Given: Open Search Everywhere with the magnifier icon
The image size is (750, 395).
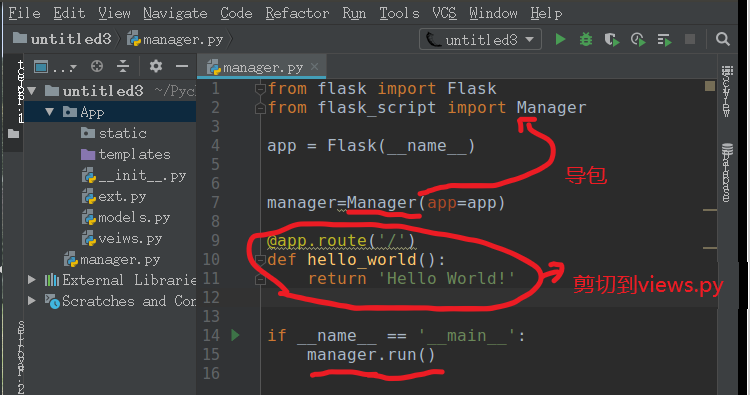Looking at the screenshot, I should tap(723, 39).
